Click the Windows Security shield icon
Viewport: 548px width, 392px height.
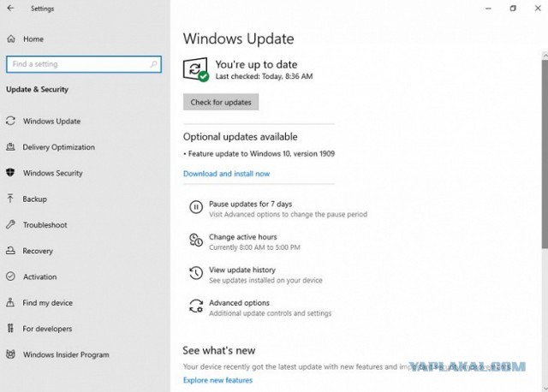[10, 173]
